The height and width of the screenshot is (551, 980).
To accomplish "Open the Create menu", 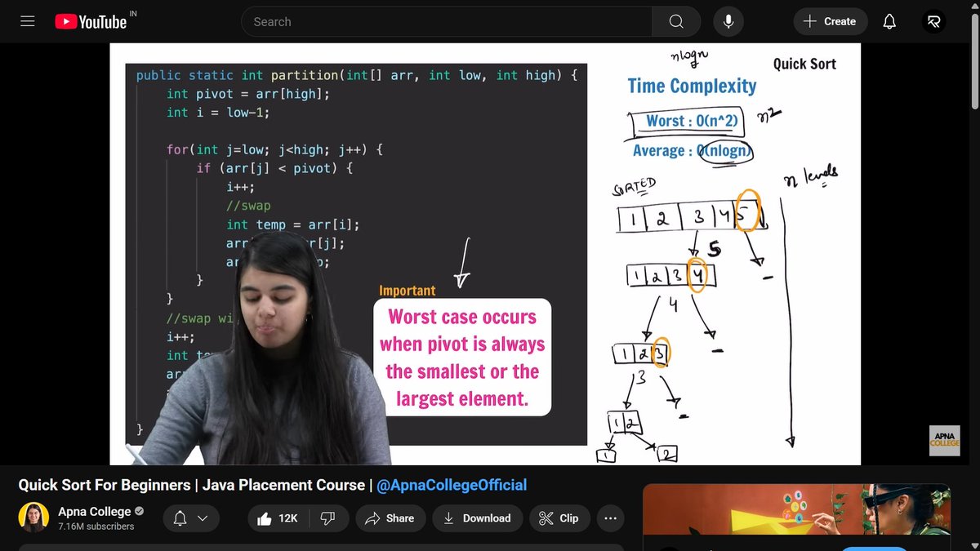I will [x=830, y=22].
